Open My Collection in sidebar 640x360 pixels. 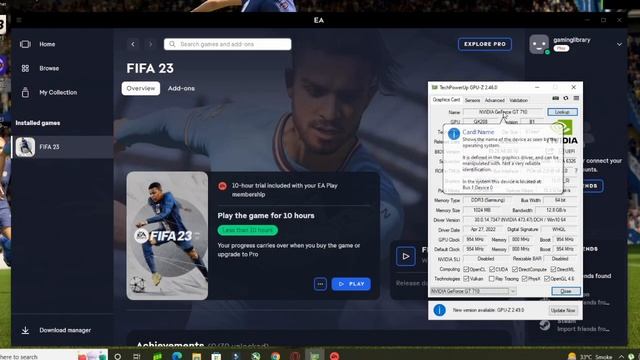tap(58, 92)
